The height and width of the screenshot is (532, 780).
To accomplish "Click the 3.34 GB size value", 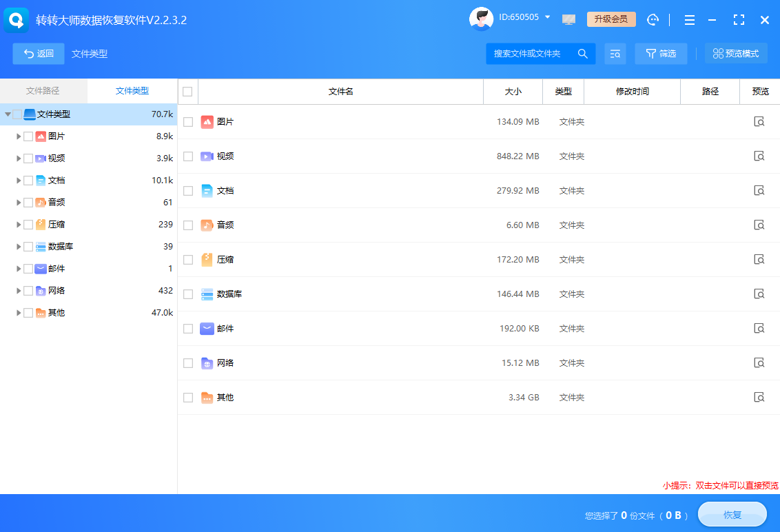I will (524, 397).
